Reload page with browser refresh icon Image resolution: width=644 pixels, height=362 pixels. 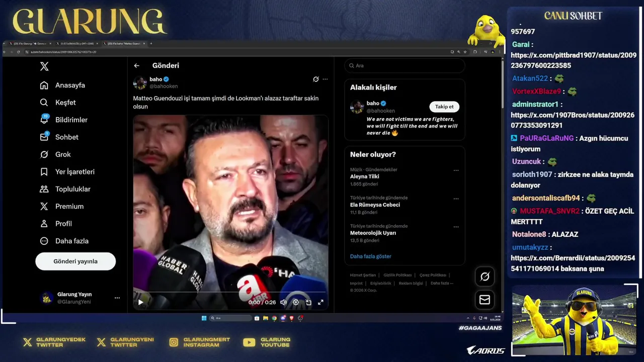18,52
